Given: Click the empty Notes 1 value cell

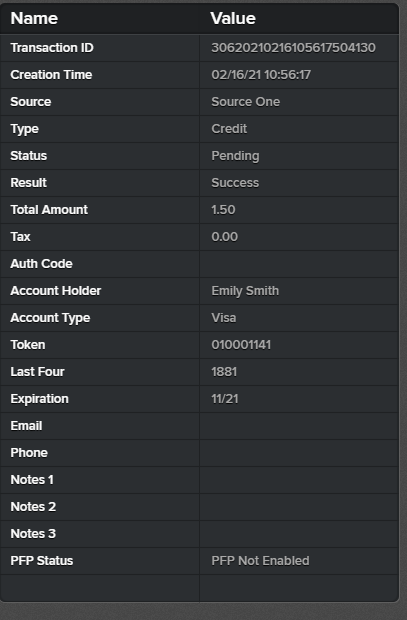Looking at the screenshot, I should tap(299, 480).
